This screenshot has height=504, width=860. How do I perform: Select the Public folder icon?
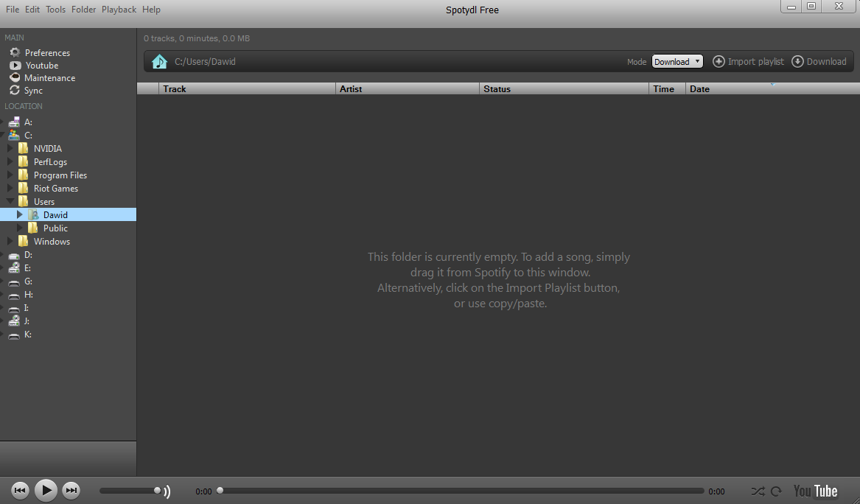(33, 228)
